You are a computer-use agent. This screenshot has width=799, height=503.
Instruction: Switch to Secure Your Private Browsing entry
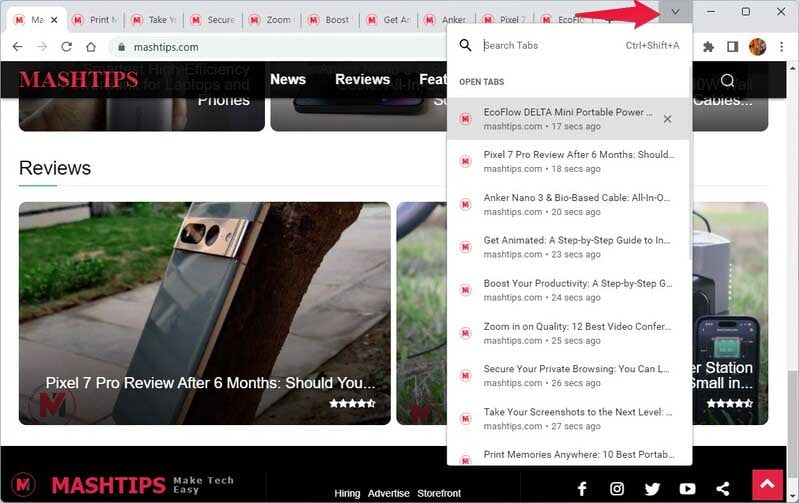[569, 376]
